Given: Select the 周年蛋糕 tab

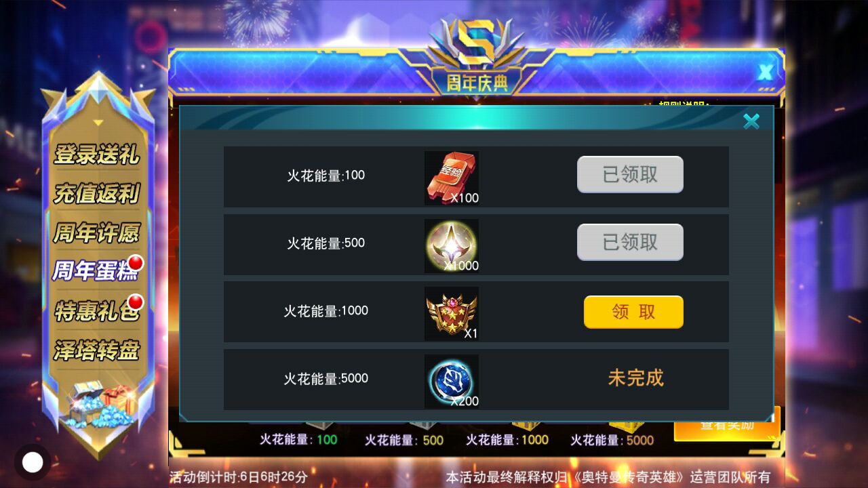Looking at the screenshot, I should coord(97,271).
